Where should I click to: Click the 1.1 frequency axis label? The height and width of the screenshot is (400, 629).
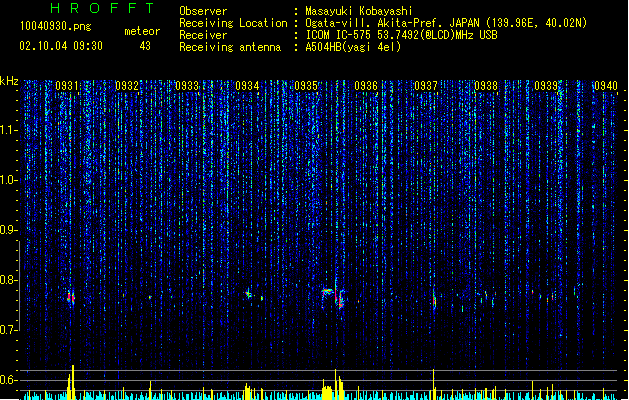pyautogui.click(x=9, y=130)
